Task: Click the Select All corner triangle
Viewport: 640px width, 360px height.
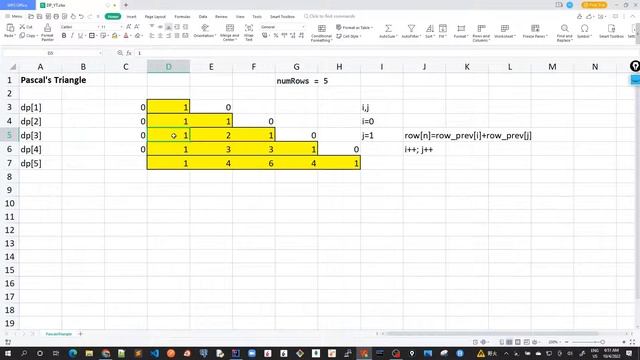Action: pos(13,67)
